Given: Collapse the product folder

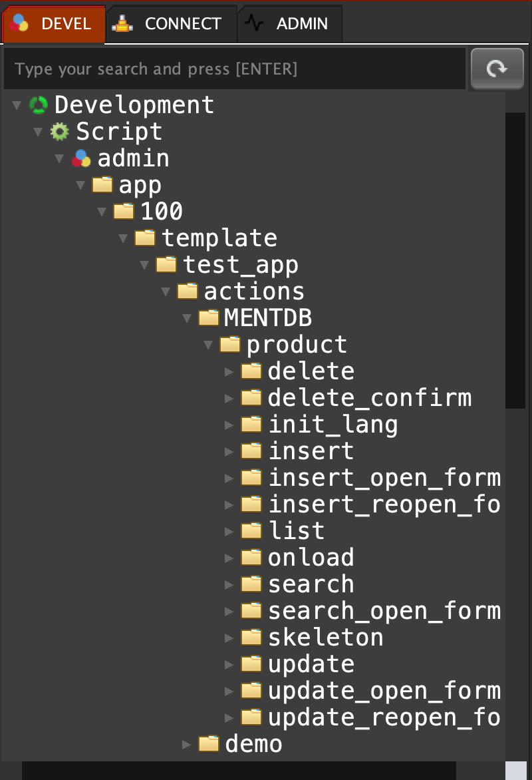Looking at the screenshot, I should pos(208,345).
